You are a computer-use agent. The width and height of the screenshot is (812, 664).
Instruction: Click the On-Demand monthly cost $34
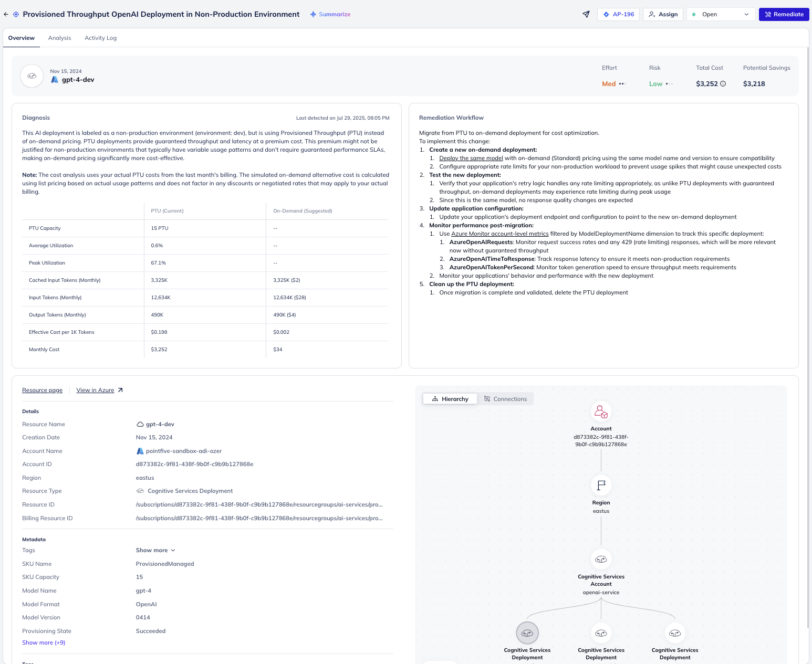[278, 350]
